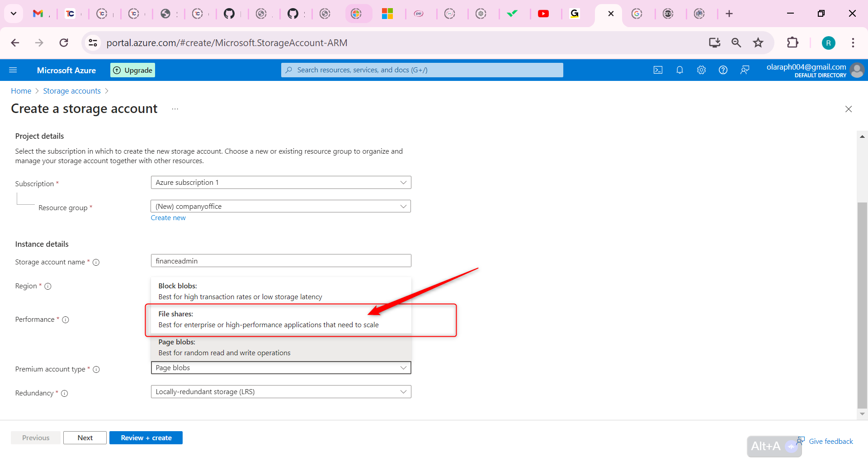Open the Chrome three-dot menu
Image resolution: width=868 pixels, height=461 pixels.
pos(853,43)
